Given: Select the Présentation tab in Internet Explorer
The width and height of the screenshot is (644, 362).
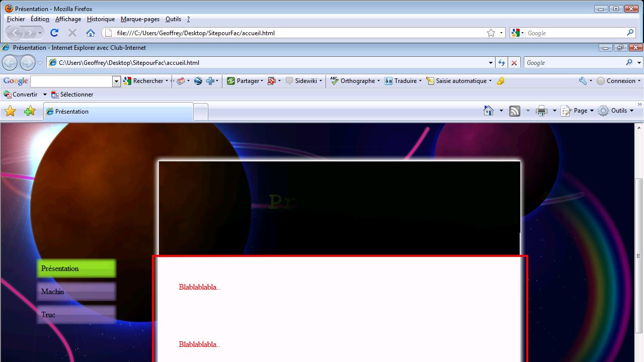Looking at the screenshot, I should point(118,112).
